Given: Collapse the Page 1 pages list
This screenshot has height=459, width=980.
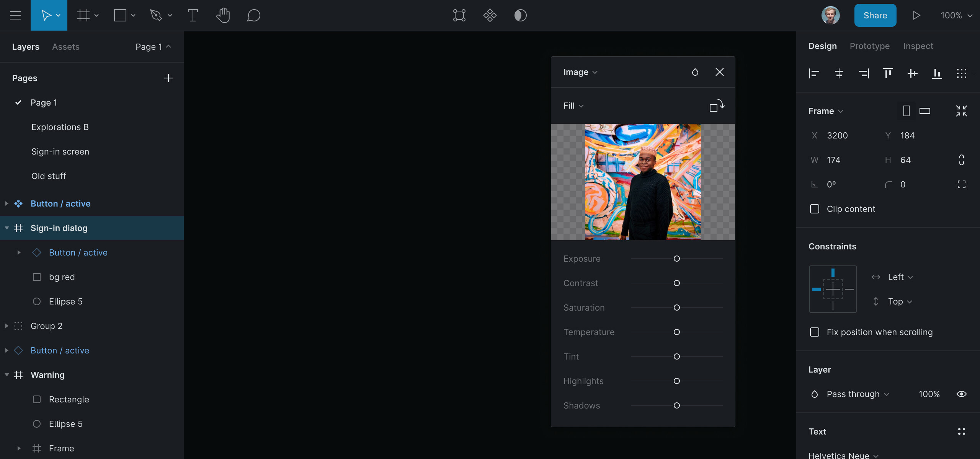Looking at the screenshot, I should click(154, 47).
